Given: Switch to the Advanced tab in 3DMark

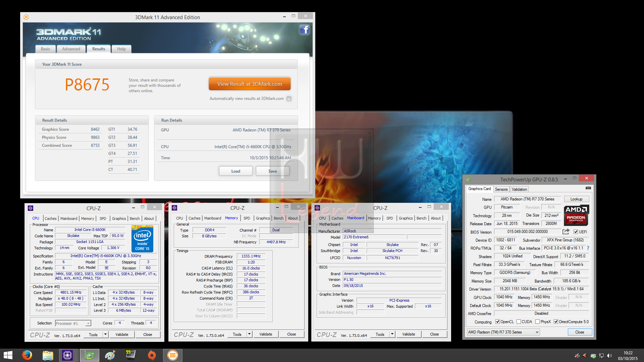Looking at the screenshot, I should [x=71, y=49].
